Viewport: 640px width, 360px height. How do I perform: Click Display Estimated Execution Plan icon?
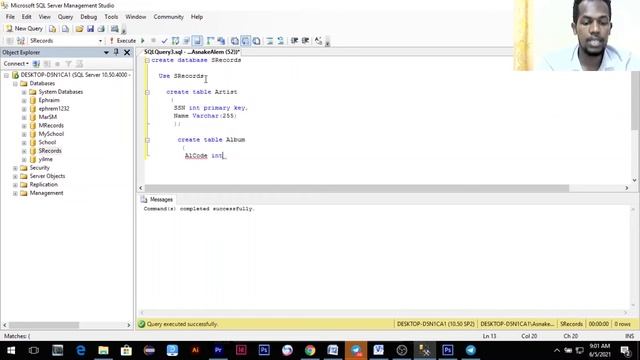click(x=176, y=41)
